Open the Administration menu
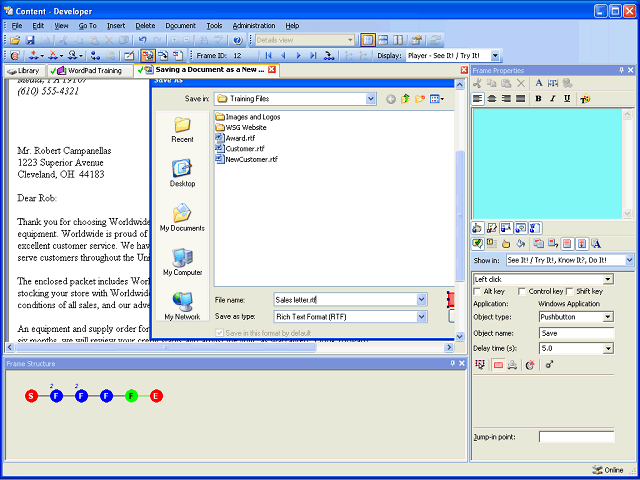Viewport: 640px width, 480px height. 254,25
